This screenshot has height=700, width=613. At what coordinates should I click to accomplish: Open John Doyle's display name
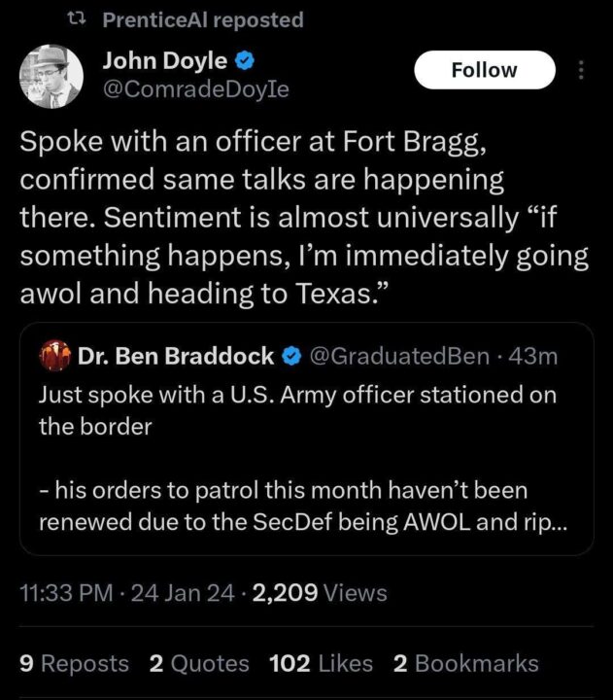[x=165, y=61]
